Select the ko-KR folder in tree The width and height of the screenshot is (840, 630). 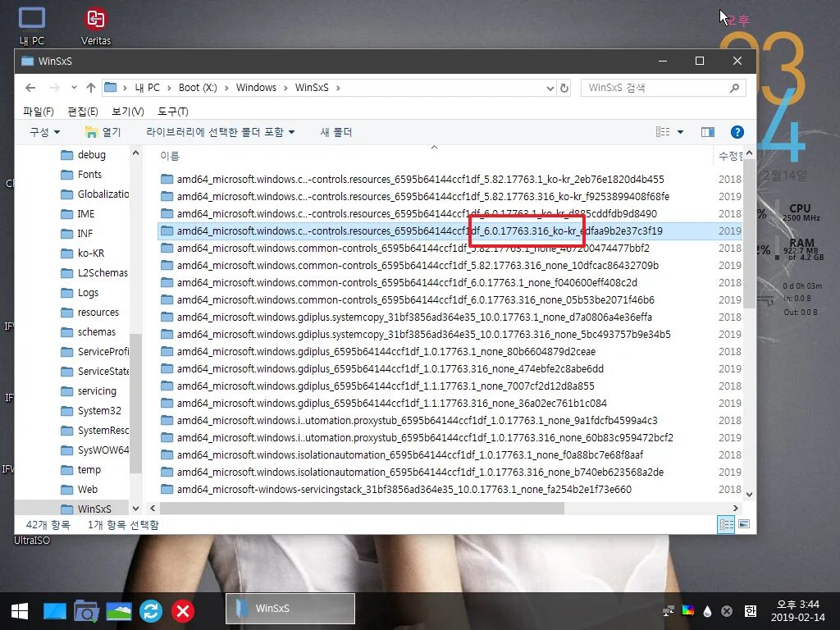83,253
